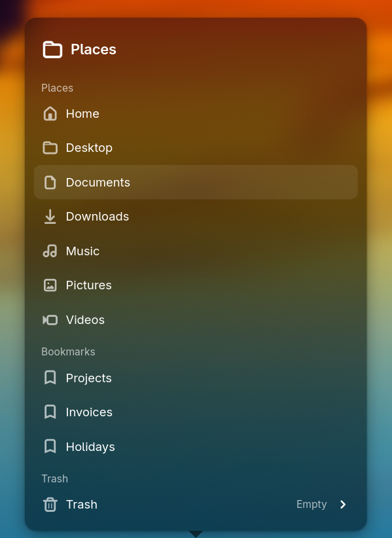Click the Documents file icon
392x538 pixels.
tap(50, 182)
